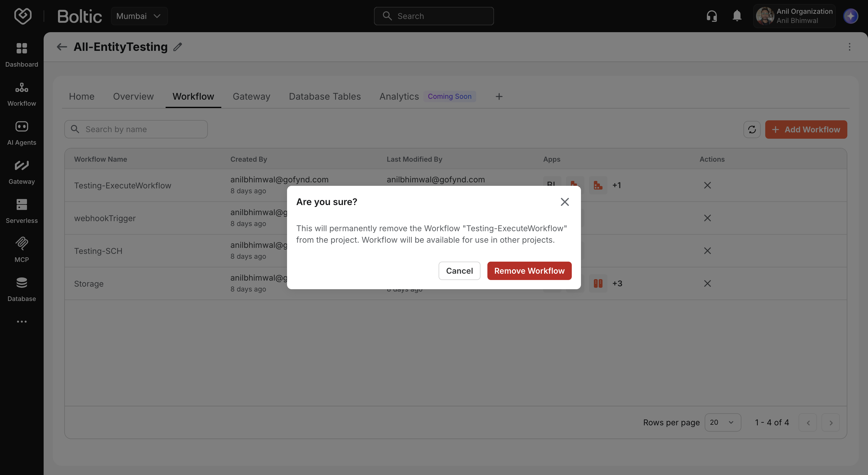Select the Workflow tab
Image resolution: width=868 pixels, height=475 pixels.
point(193,96)
